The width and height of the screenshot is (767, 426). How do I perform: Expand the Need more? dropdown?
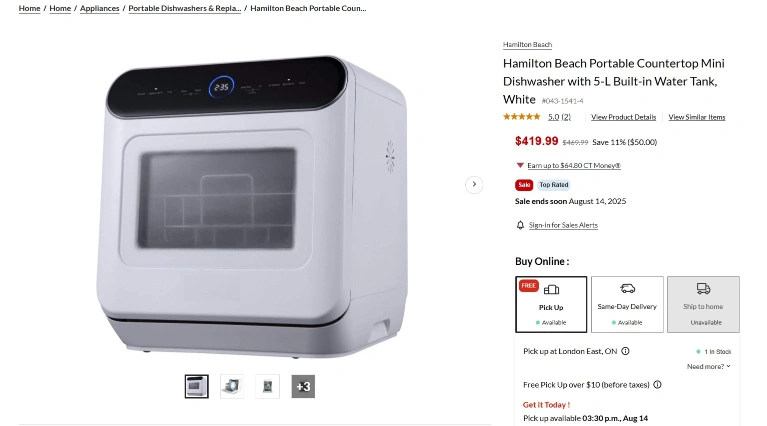tap(709, 366)
